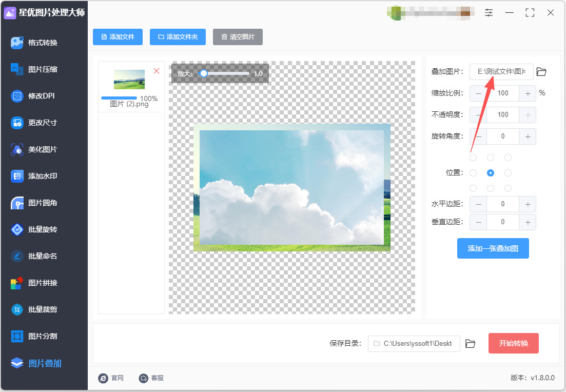Image resolution: width=566 pixels, height=392 pixels.
Task: Click the 添加文件 add file button
Action: click(x=118, y=37)
